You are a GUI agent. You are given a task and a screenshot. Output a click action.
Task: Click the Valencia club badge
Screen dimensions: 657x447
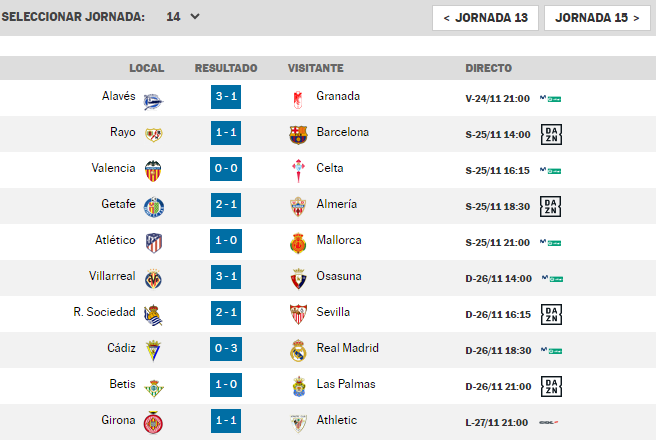(x=153, y=171)
